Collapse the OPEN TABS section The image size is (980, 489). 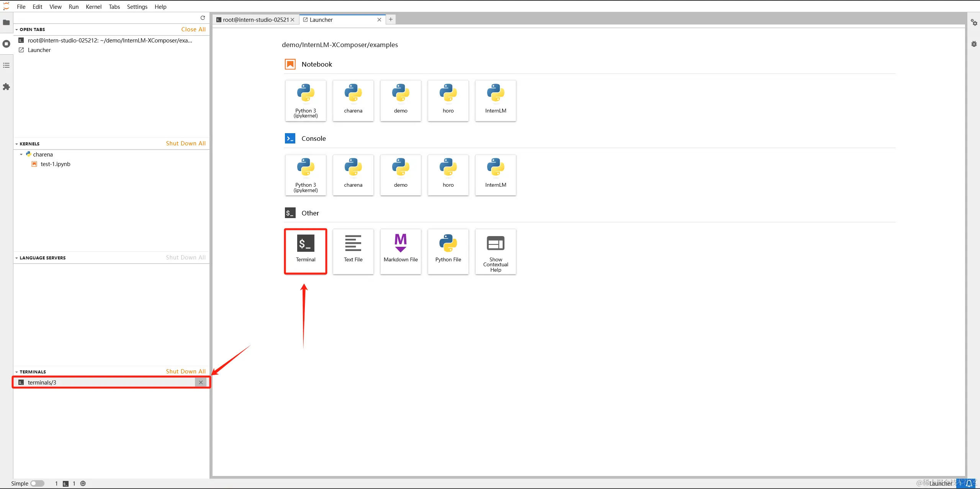point(17,29)
